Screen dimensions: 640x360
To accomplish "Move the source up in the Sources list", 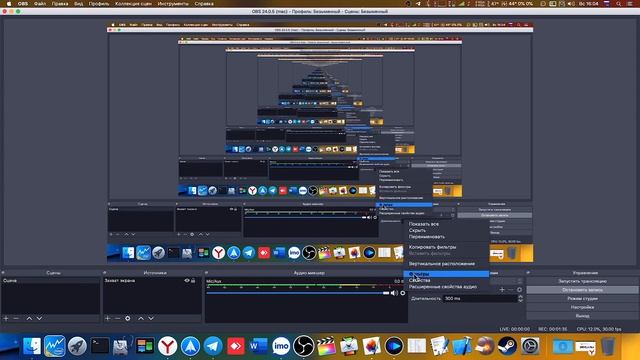I will pyautogui.click(x=141, y=318).
